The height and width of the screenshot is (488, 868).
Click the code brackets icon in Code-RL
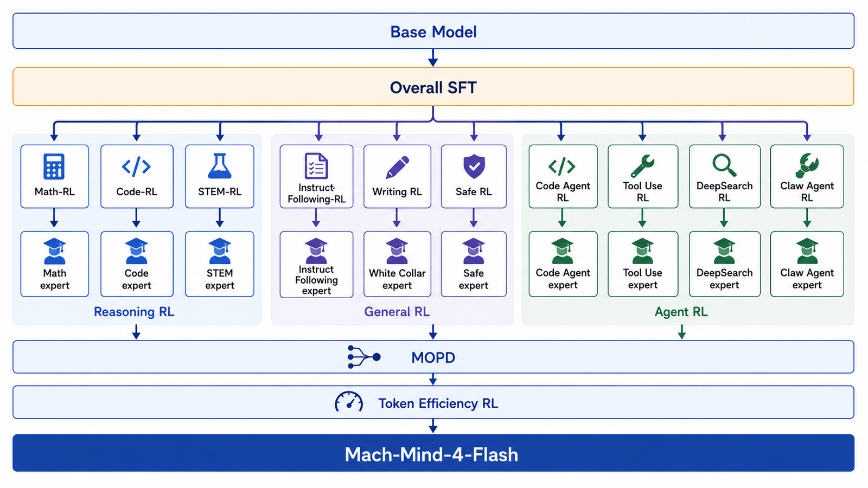pos(136,166)
